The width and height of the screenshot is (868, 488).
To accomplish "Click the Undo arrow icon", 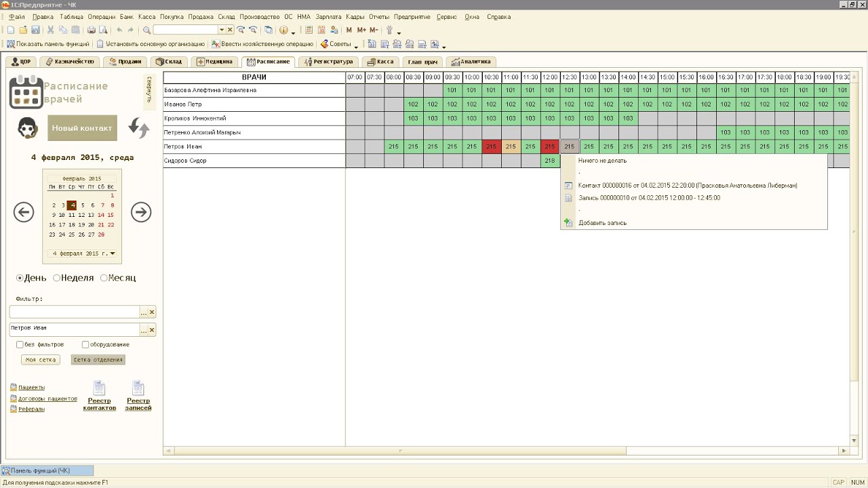I will pyautogui.click(x=119, y=30).
